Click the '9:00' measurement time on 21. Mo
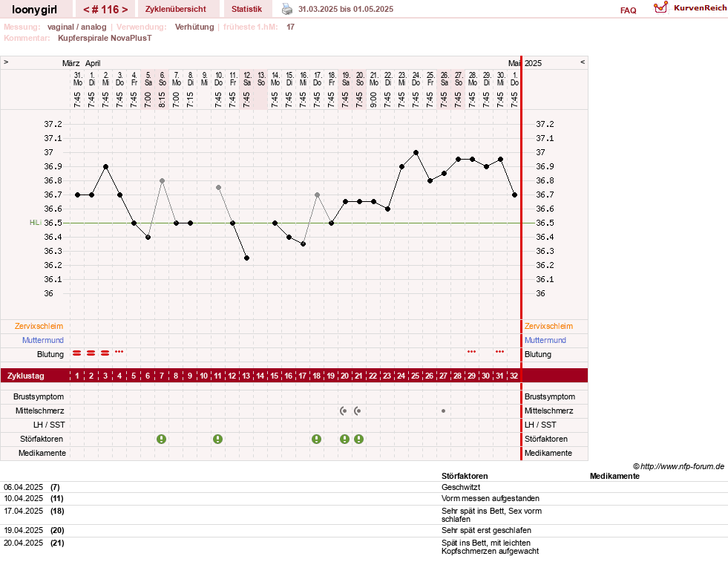The width and height of the screenshot is (728, 585). click(x=374, y=99)
